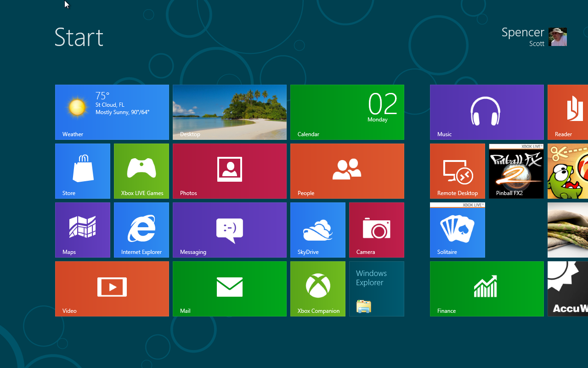
Task: Launch the Music app
Action: pyautogui.click(x=486, y=112)
